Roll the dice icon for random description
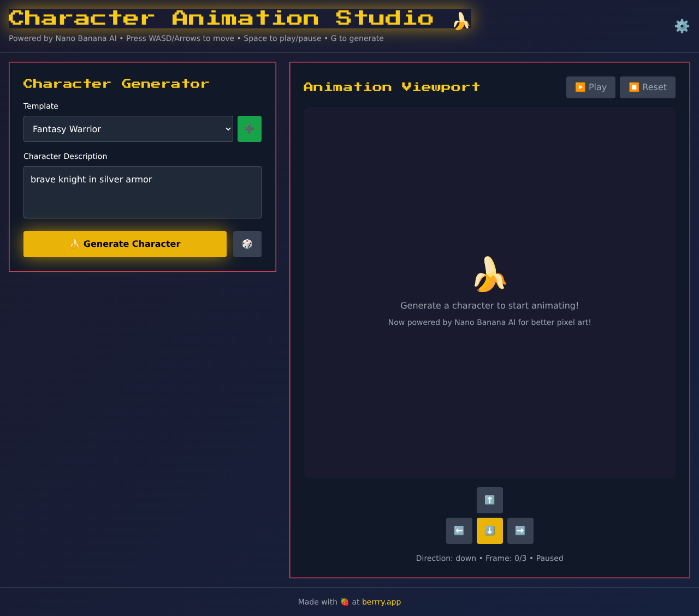Screen dimensions: 699x616 [x=247, y=244]
